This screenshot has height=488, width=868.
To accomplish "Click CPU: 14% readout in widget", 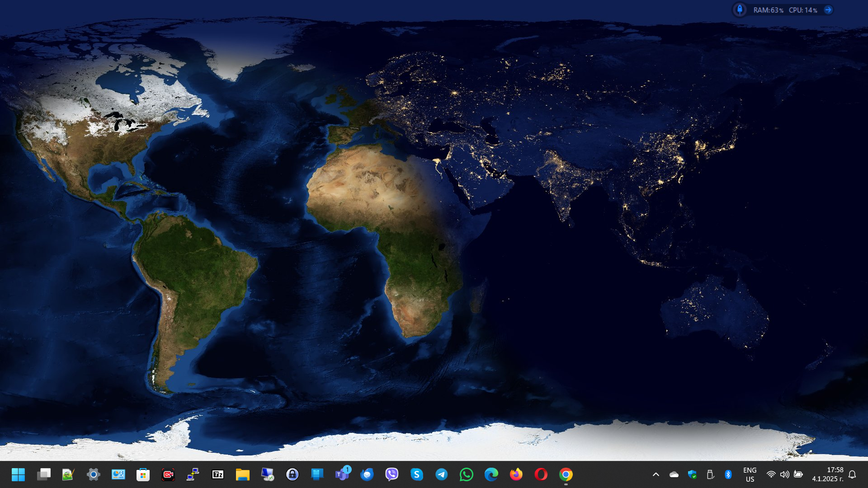I will 803,10.
